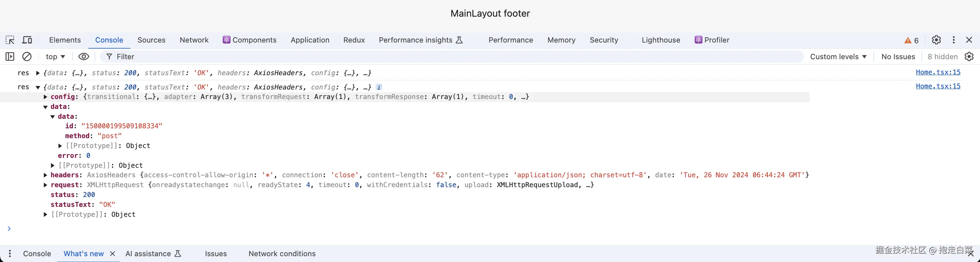Click the live expression eye icon
This screenshot has height=262, width=980.
[84, 57]
